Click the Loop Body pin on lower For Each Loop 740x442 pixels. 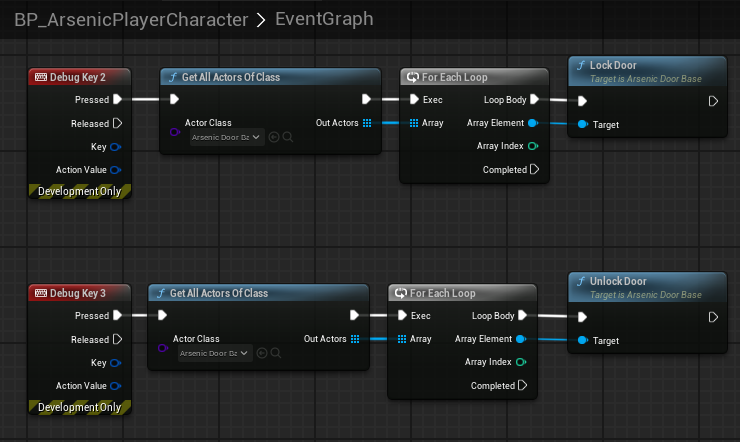(x=522, y=316)
